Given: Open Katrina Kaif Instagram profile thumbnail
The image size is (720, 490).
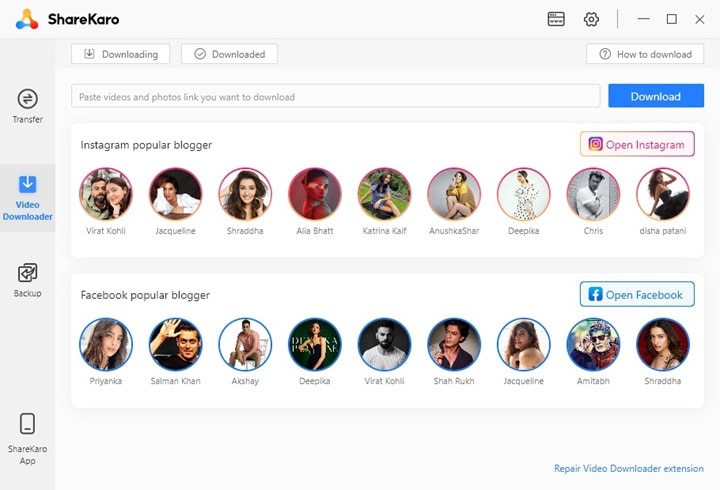Looking at the screenshot, I should point(384,194).
